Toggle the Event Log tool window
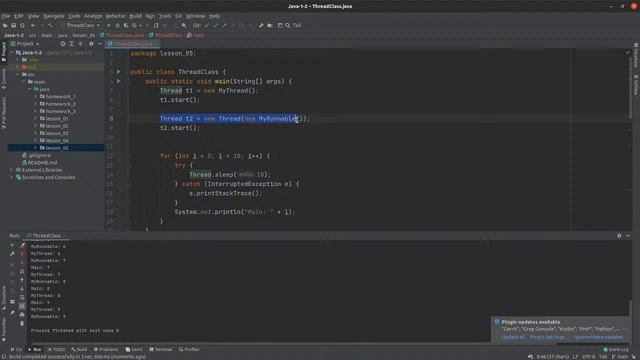Viewport: 640px width, 360px height. point(616,349)
